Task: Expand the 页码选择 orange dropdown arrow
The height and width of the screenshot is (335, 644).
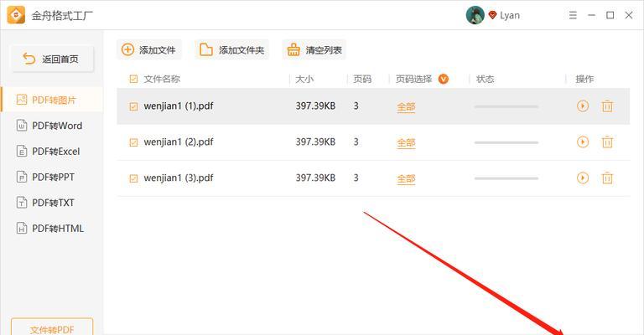Action: pyautogui.click(x=443, y=79)
